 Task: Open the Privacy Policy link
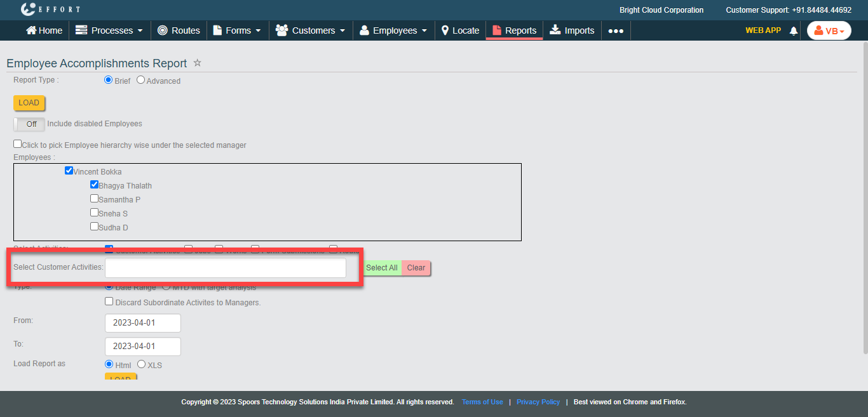[x=538, y=402]
